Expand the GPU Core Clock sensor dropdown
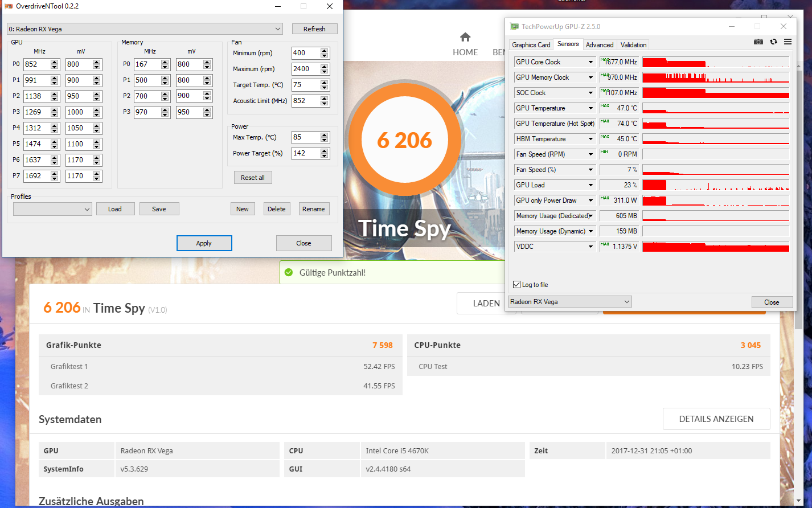 [x=590, y=62]
